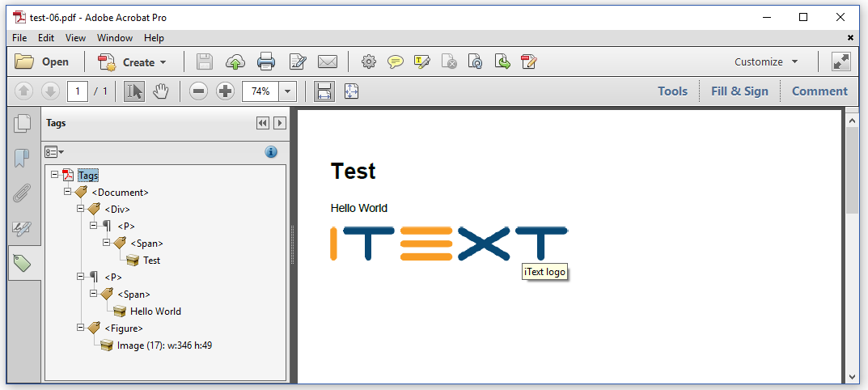Toggle fit one full page icon

[x=352, y=91]
